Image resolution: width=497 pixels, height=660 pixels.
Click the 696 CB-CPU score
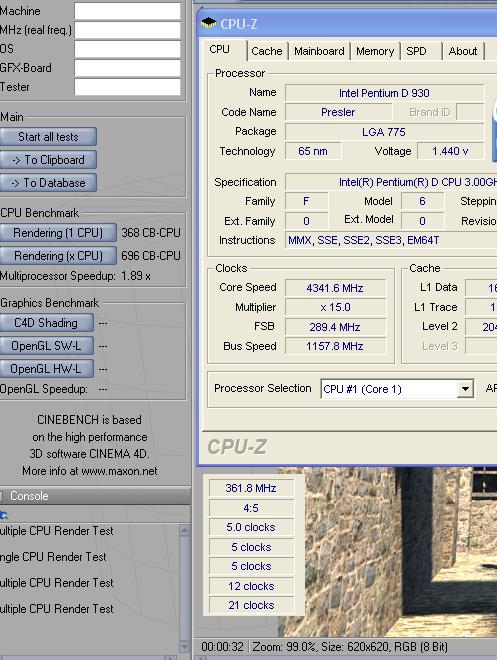[151, 255]
